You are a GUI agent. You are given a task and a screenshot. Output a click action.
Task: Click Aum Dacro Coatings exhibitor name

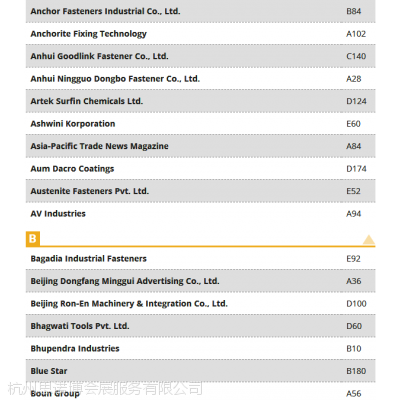tap(72, 169)
